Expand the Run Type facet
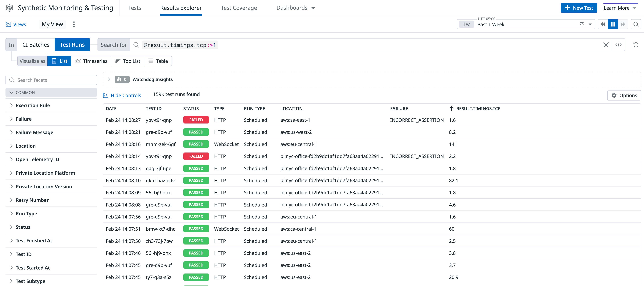The height and width of the screenshot is (286, 644). tap(51, 214)
